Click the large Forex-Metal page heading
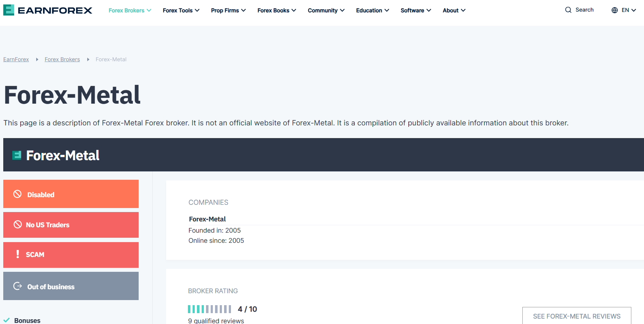The height and width of the screenshot is (324, 644). [72, 95]
